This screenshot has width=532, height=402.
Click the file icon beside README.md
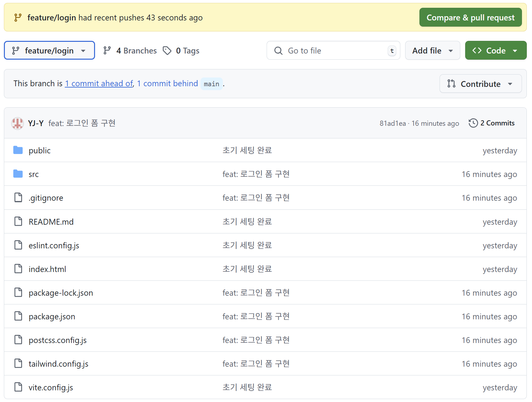tap(18, 221)
